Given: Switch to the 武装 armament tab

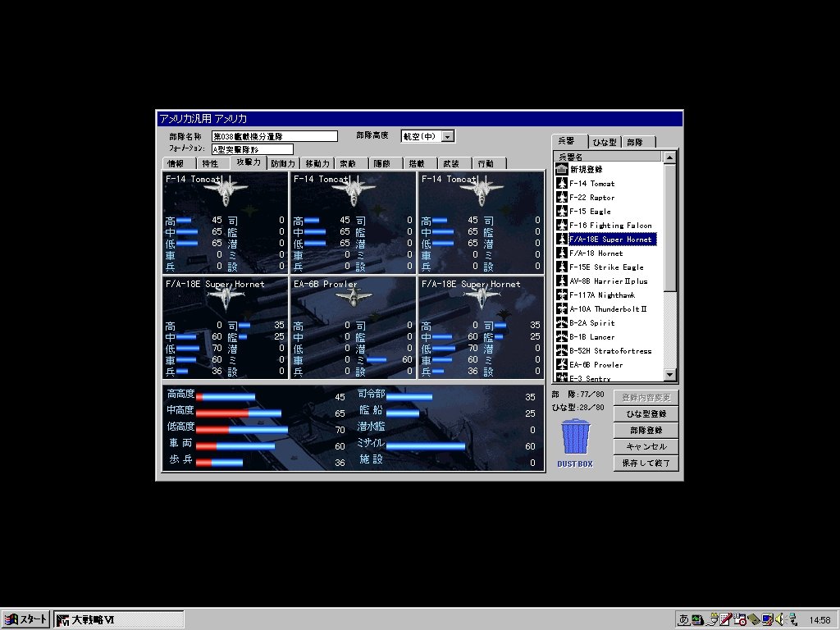Looking at the screenshot, I should point(451,163).
